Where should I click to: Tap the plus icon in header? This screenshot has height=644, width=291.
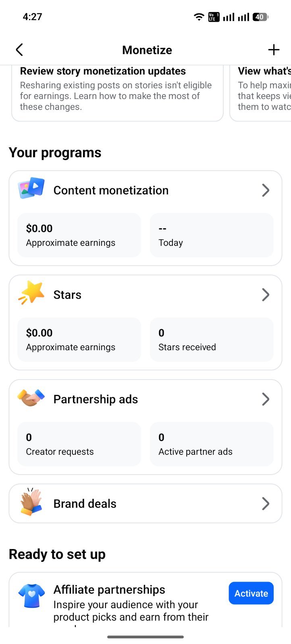coord(274,50)
